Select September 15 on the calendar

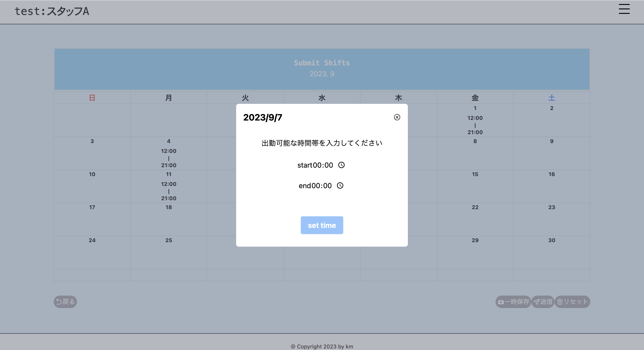tap(475, 186)
